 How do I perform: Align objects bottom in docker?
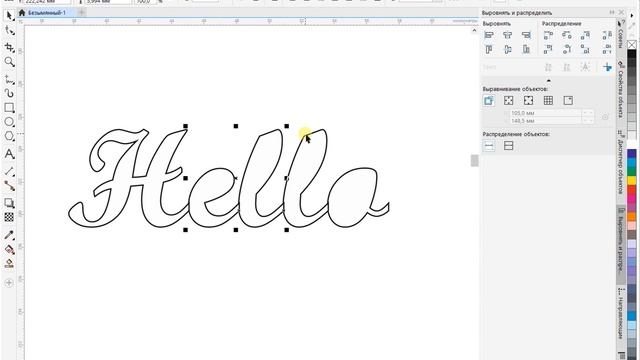(x=527, y=49)
